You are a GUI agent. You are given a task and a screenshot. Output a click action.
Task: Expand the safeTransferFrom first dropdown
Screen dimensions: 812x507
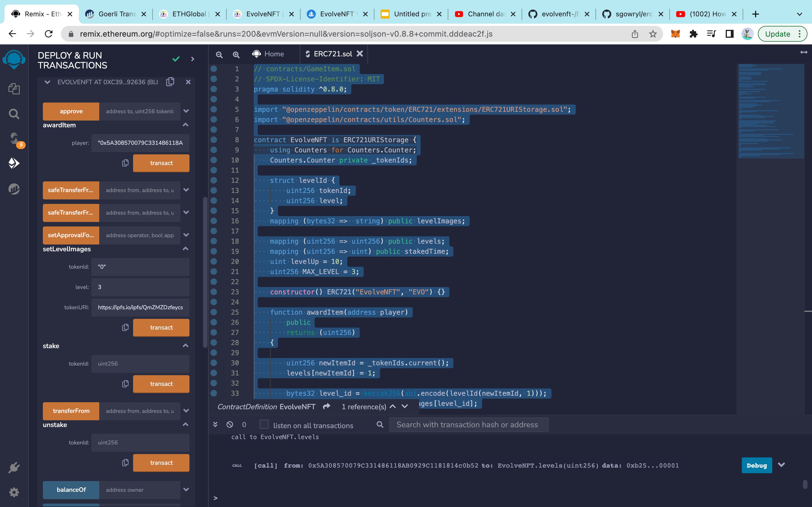186,190
